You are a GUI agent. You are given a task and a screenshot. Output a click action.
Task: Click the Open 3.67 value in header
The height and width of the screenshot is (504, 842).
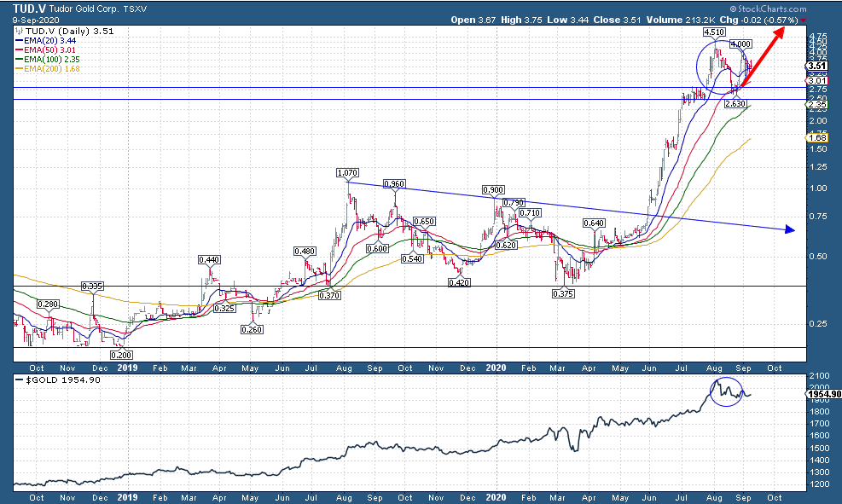tap(473, 20)
